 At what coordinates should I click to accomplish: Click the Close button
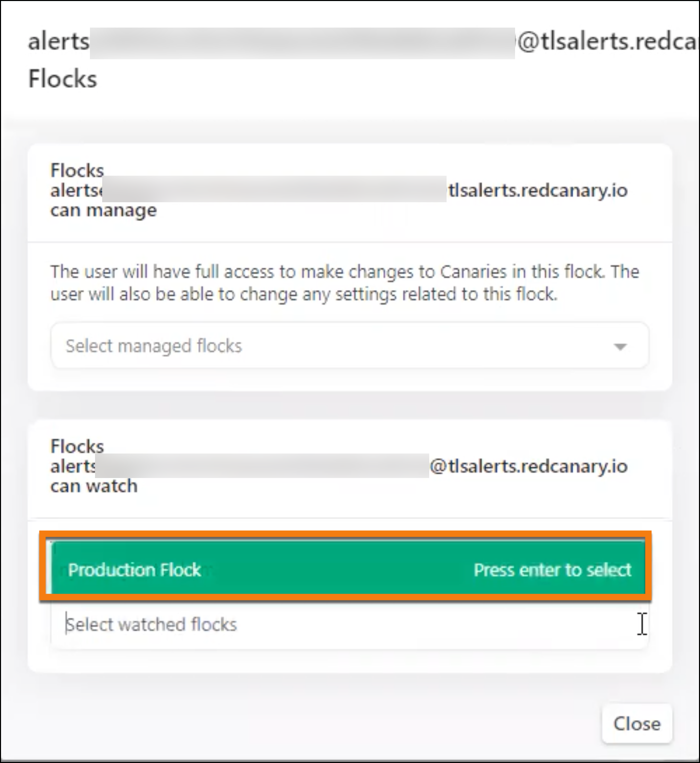pyautogui.click(x=637, y=724)
